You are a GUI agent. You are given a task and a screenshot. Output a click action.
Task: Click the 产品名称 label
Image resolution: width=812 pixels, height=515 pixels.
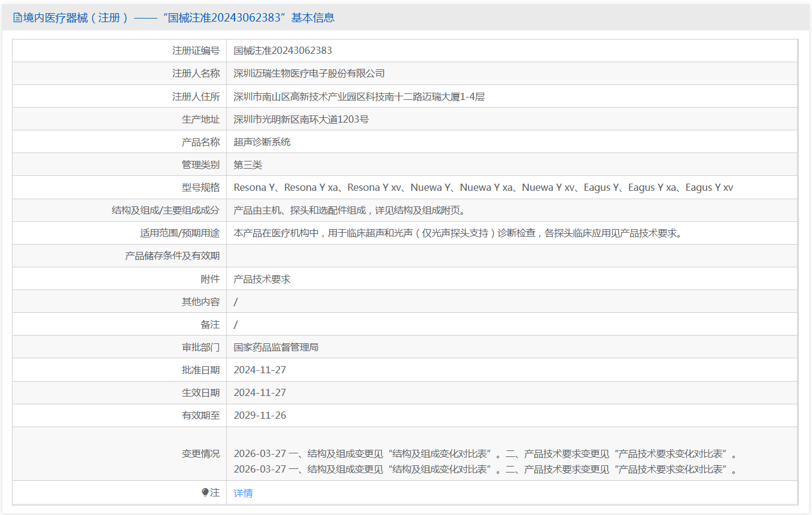pyautogui.click(x=200, y=142)
